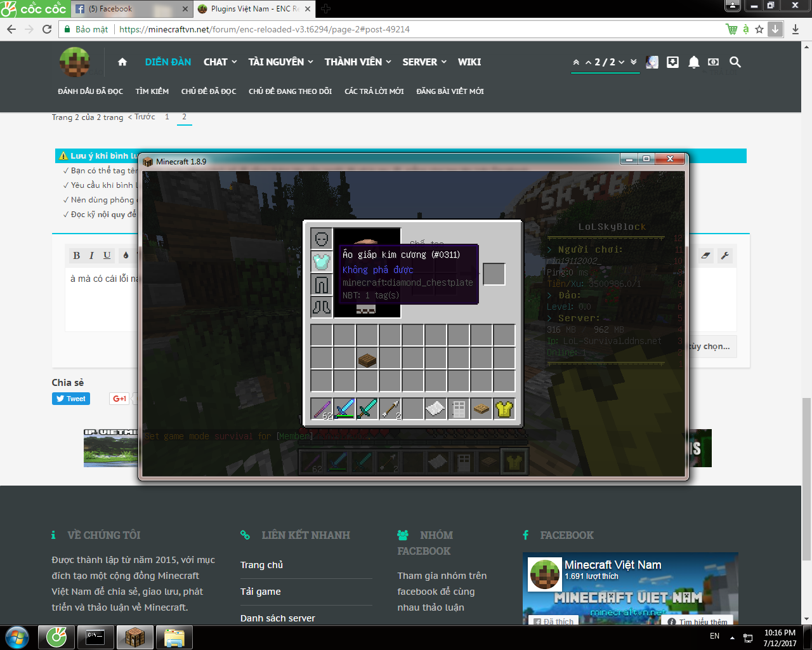Go to forum home icon

coord(122,62)
